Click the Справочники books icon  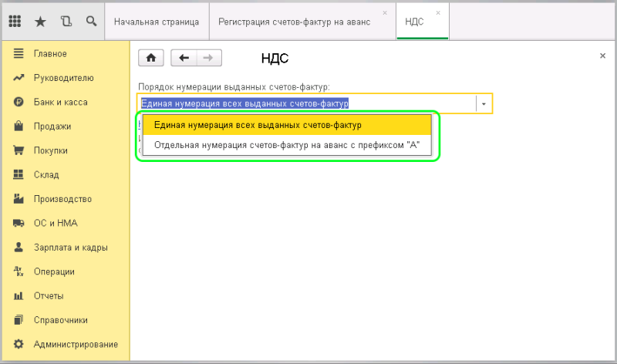coord(19,320)
